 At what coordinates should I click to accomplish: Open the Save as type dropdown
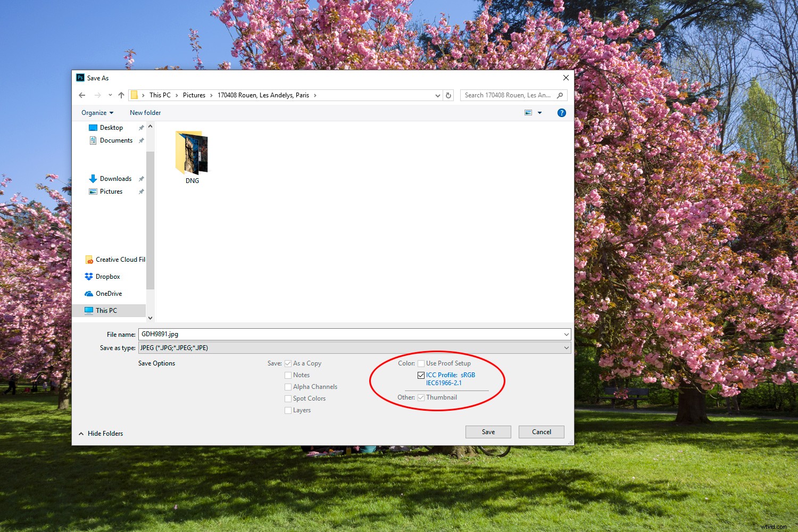click(x=566, y=347)
